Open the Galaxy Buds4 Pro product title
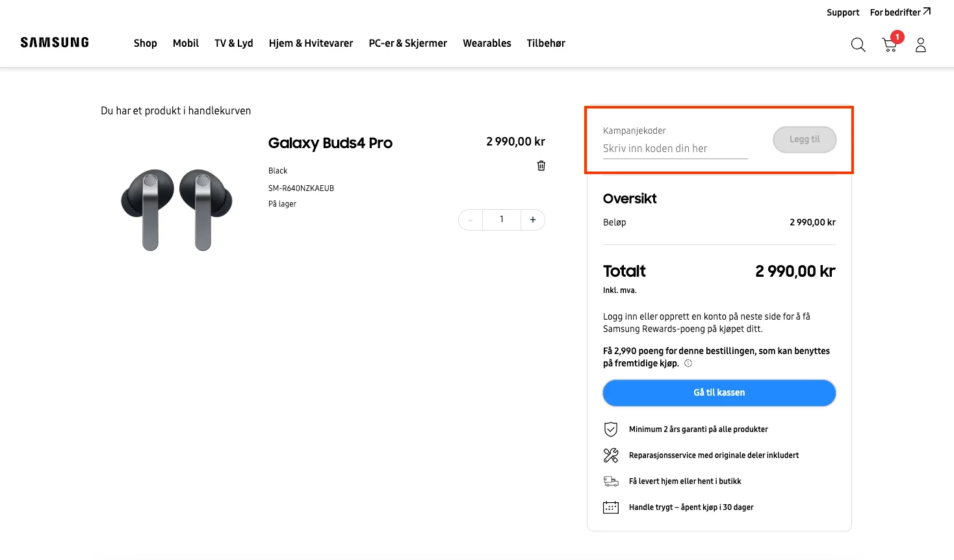Image resolution: width=954 pixels, height=560 pixels. [x=330, y=143]
